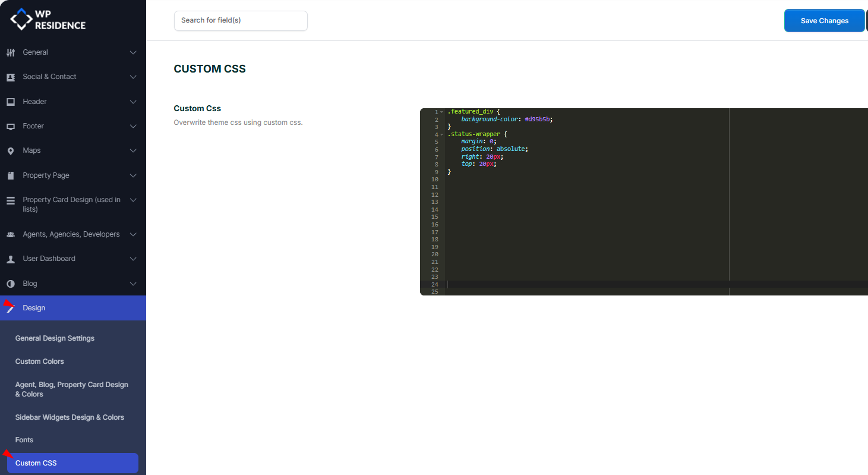
Task: Open the Custom Colors submenu item
Action: [40, 361]
